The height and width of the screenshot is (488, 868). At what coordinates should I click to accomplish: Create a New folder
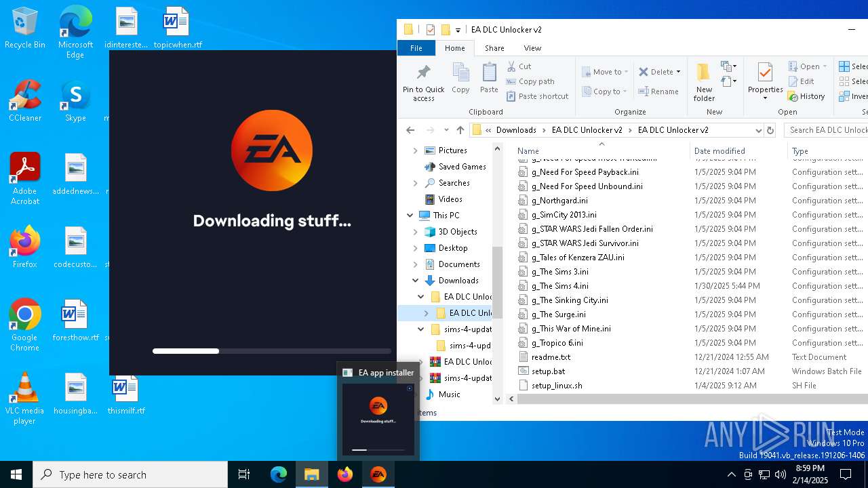[x=704, y=82]
